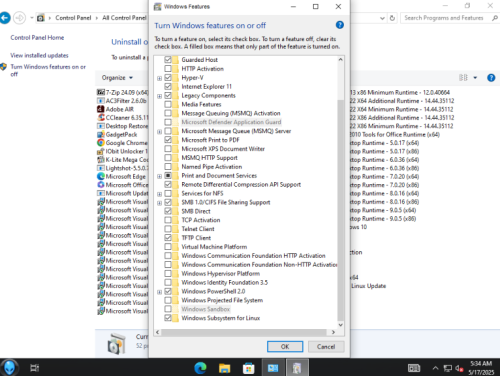Select the CCleaner 6.35 icon
The height and width of the screenshot is (376, 500).
click(x=101, y=117)
